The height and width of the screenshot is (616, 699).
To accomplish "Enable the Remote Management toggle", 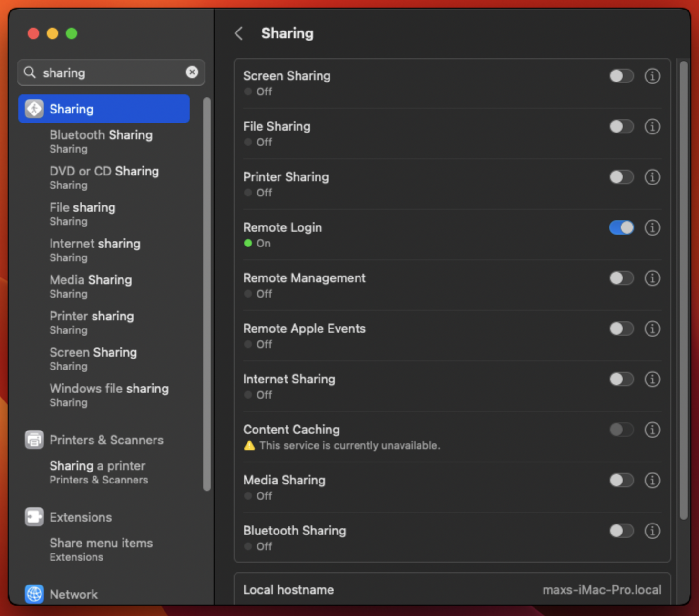I will 621,278.
